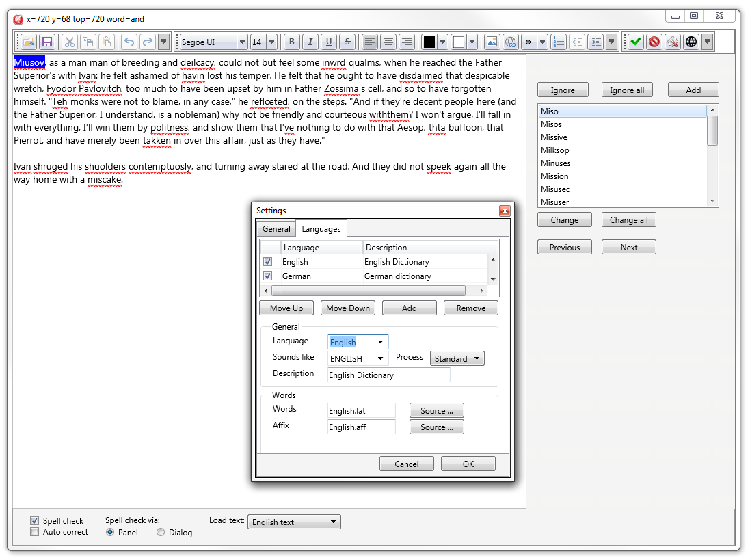Cancel the Settings dialog
Screen dimensions: 750x560
click(x=407, y=464)
